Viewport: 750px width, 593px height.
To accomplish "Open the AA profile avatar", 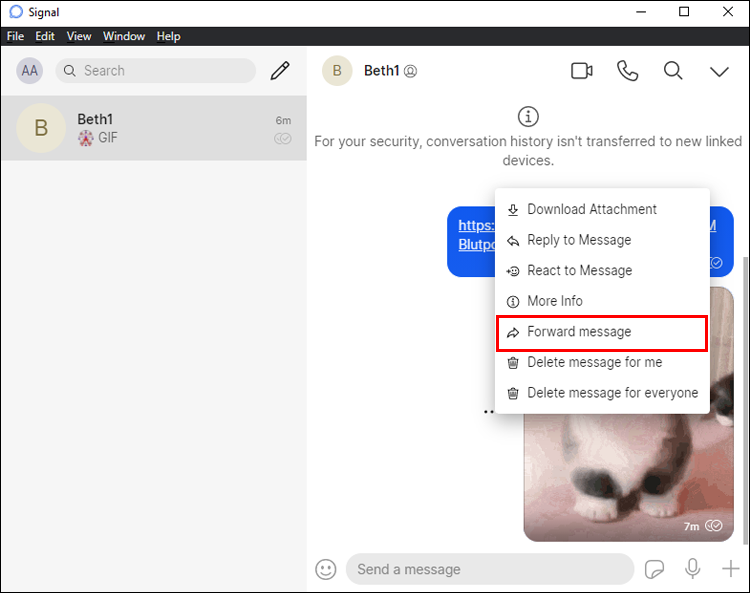I will click(30, 71).
